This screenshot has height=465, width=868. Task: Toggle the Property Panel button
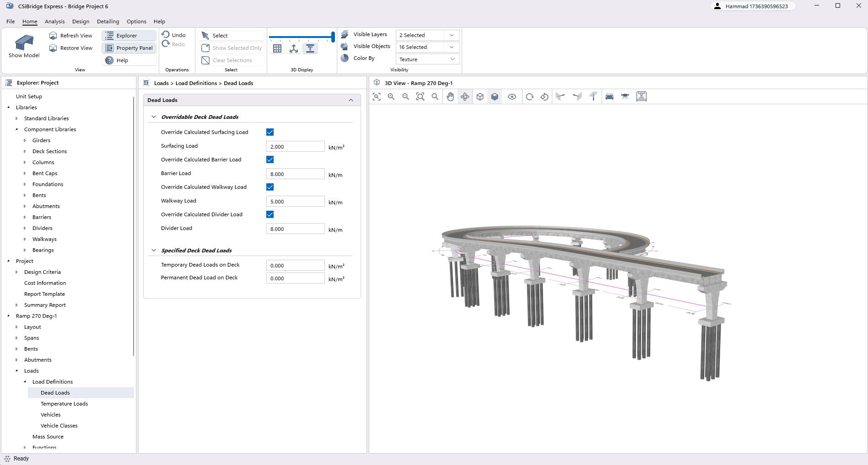click(129, 48)
